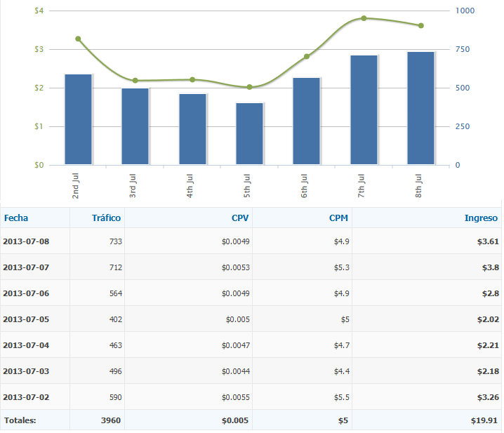Click the 7th Jul blue traffic bar
This screenshot has height=433, width=504.
tap(364, 110)
